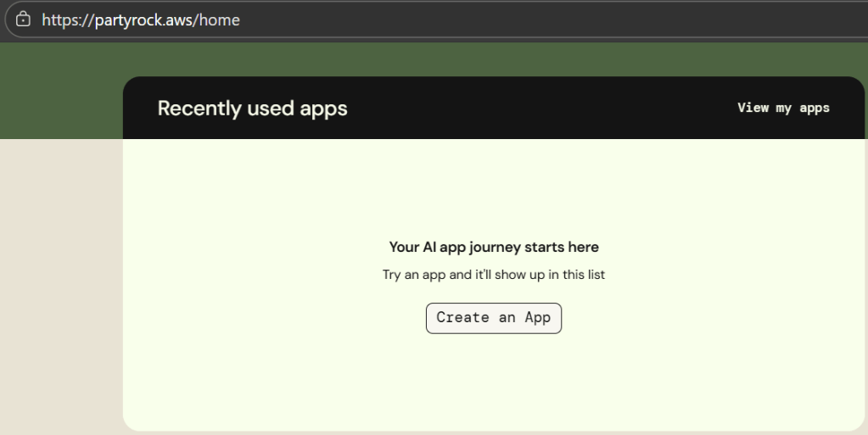Click empty panel space above the journey message
This screenshot has width=868, height=435.
tap(494, 187)
